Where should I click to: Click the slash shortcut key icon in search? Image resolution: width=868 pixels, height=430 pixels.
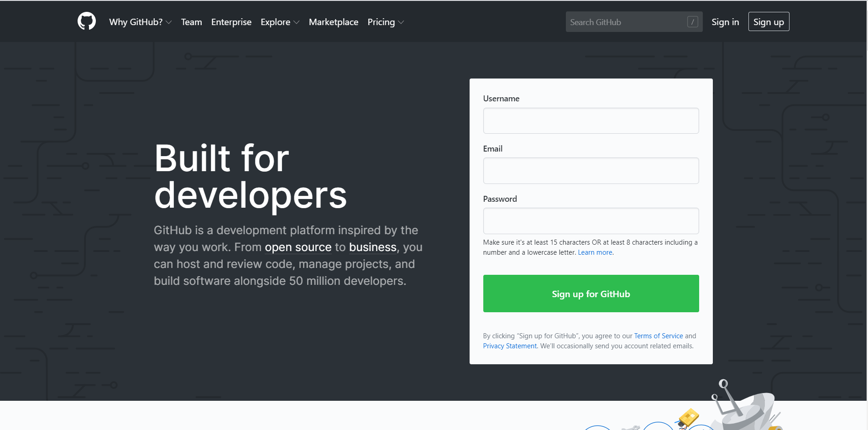coord(692,22)
